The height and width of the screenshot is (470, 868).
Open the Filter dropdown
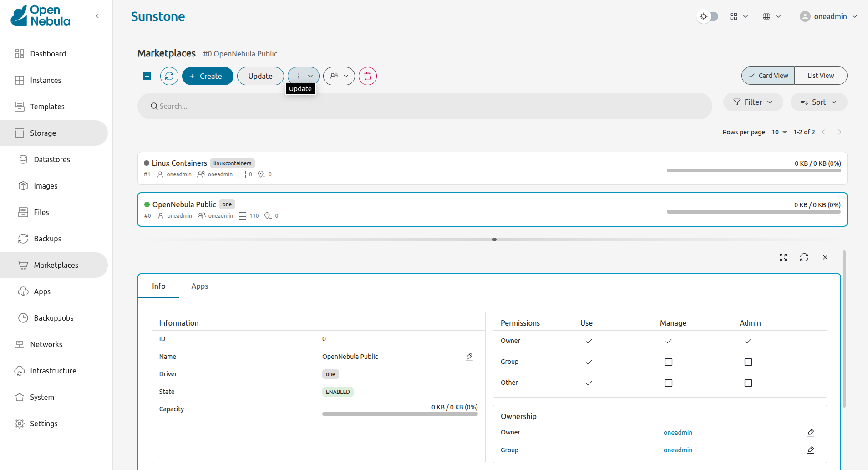[753, 102]
